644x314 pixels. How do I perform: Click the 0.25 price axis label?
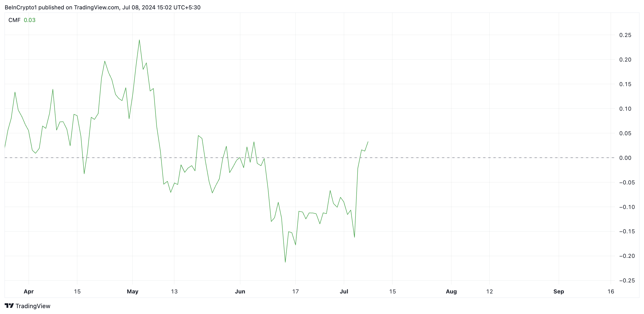tap(625, 35)
